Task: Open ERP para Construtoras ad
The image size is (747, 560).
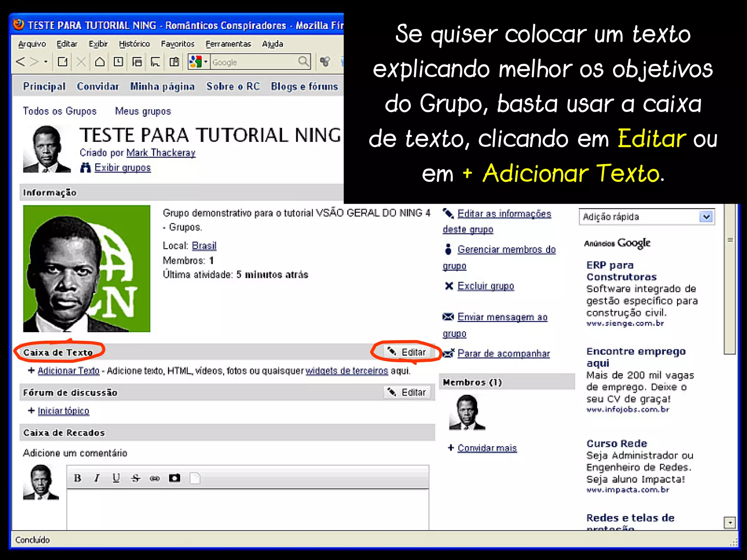Action: pyautogui.click(x=621, y=271)
